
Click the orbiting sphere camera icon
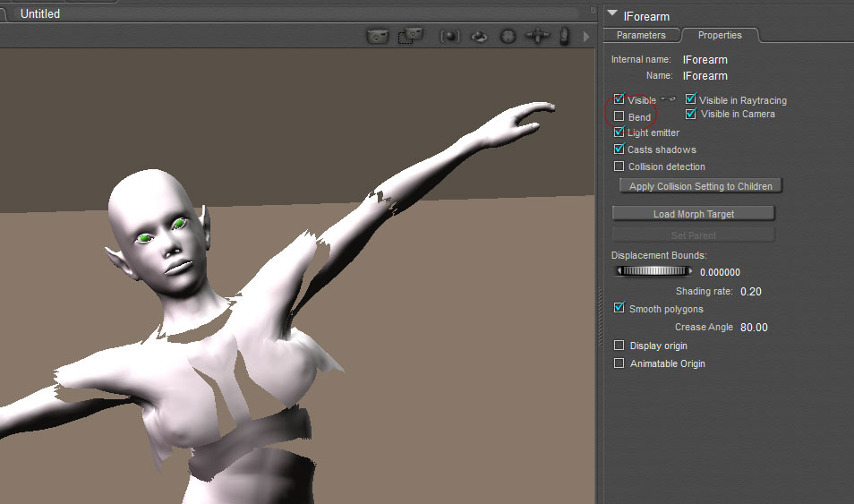(479, 37)
